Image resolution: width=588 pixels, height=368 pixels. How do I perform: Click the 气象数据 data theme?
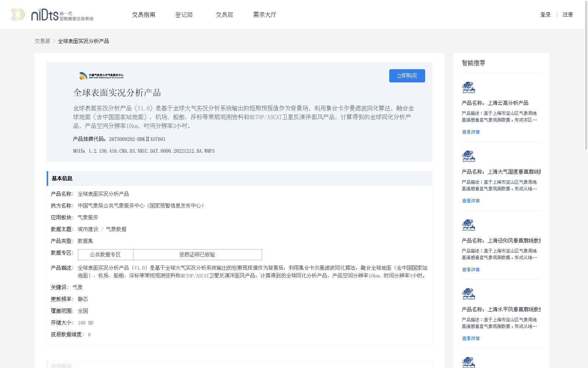coord(116,229)
